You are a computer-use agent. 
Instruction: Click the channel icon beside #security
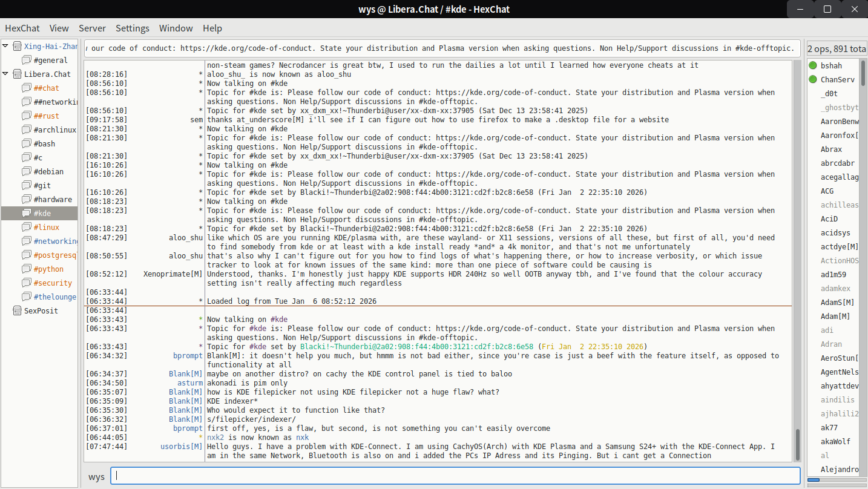tap(27, 283)
